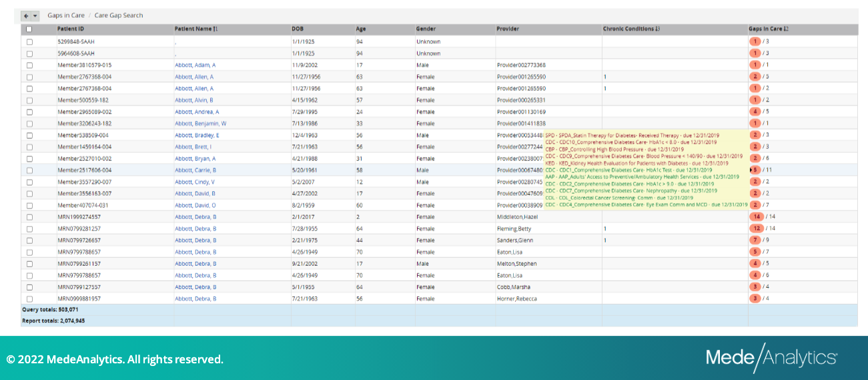Click the MedeAnalytics logo in the footer

point(771,357)
